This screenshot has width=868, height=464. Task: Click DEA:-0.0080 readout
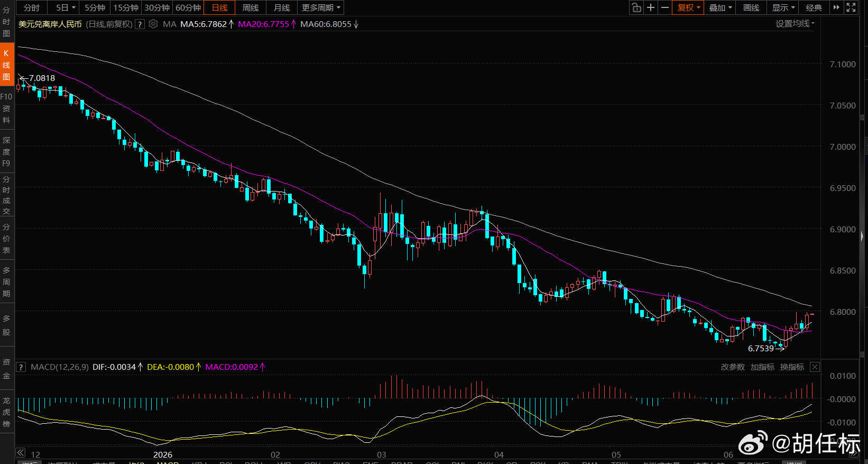point(171,367)
